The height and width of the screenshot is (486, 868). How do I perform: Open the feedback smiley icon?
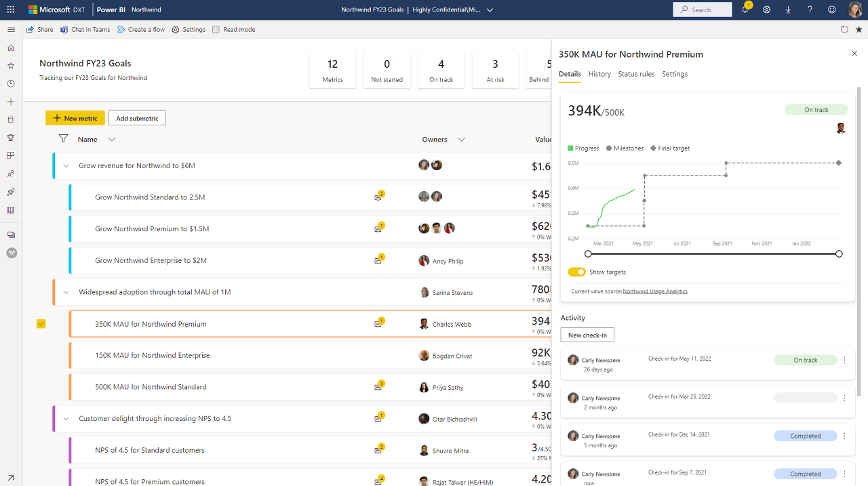click(x=832, y=9)
